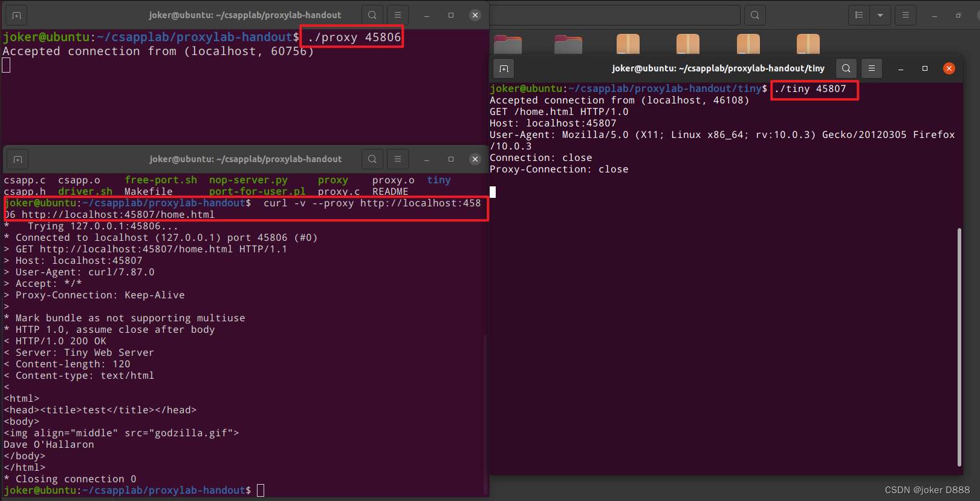Open hamburger menu of tiny terminal
This screenshot has width=980, height=501.
coord(872,68)
